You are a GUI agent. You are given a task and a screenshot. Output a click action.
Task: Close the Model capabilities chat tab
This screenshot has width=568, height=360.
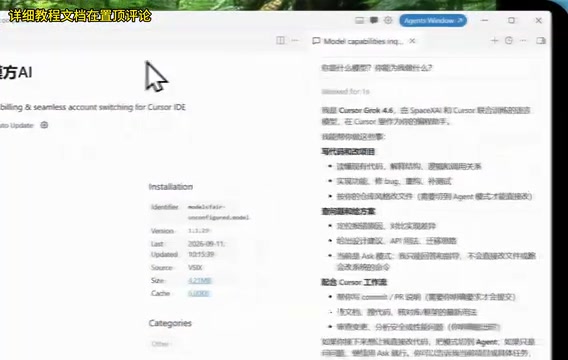tap(412, 41)
